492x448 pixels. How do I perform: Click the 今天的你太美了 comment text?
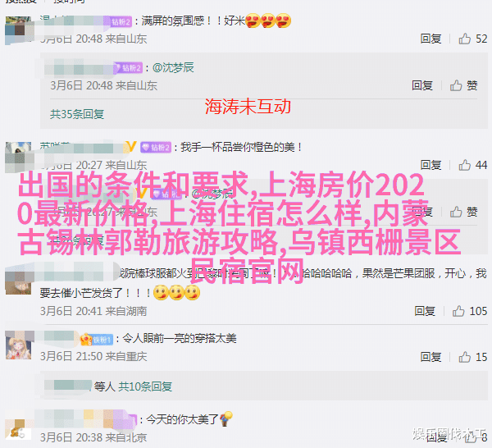coord(182,419)
